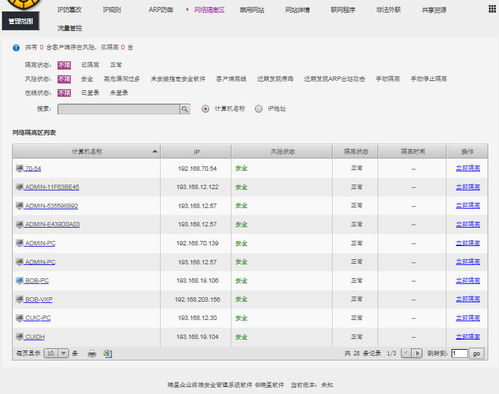Click the computer icon beside BOB-PC

20,281
